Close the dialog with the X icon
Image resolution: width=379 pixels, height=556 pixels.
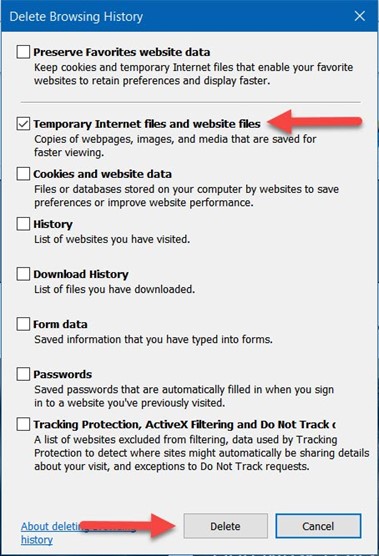(x=360, y=16)
